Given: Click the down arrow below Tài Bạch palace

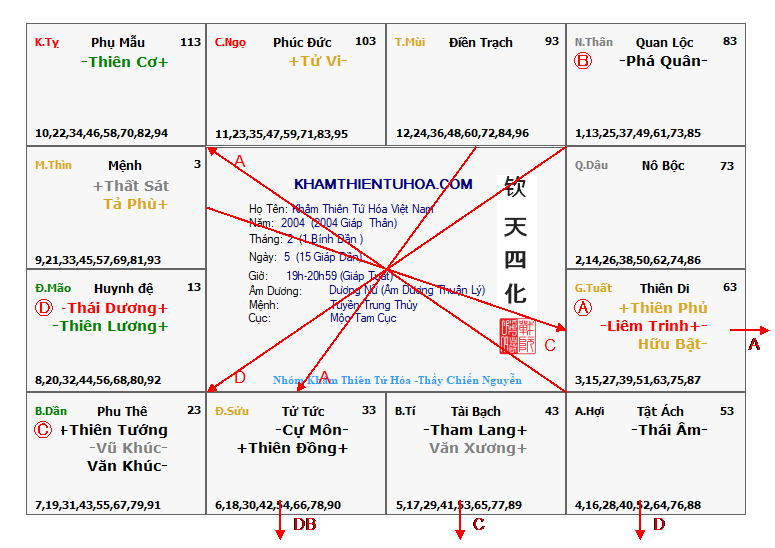Looking at the screenshot, I should pyautogui.click(x=459, y=523).
